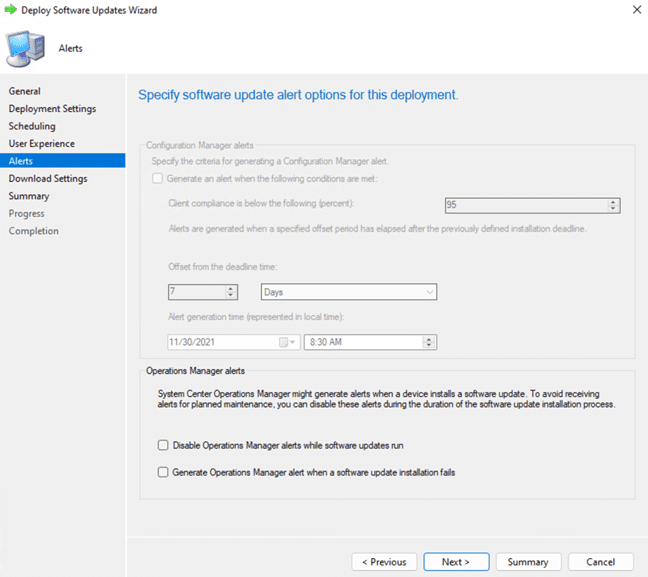Open the calendar picker for alert date
Image resolution: width=648 pixels, height=577 pixels.
(x=284, y=342)
